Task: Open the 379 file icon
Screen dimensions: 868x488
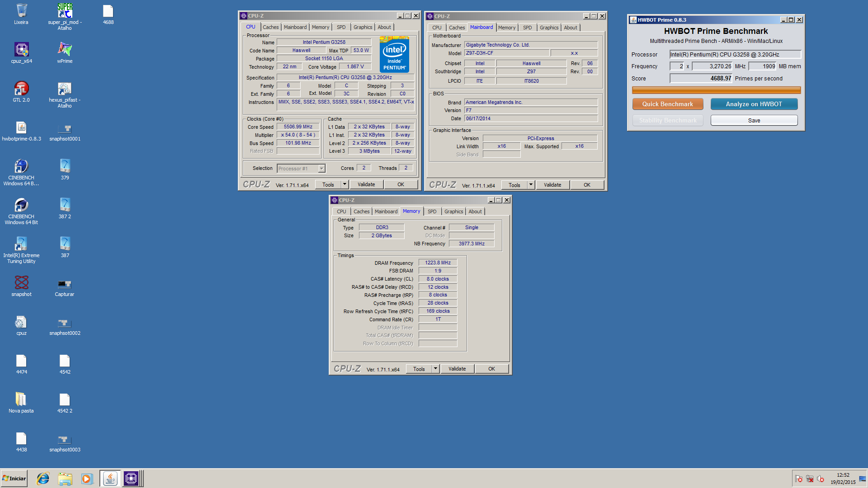Action: click(65, 169)
